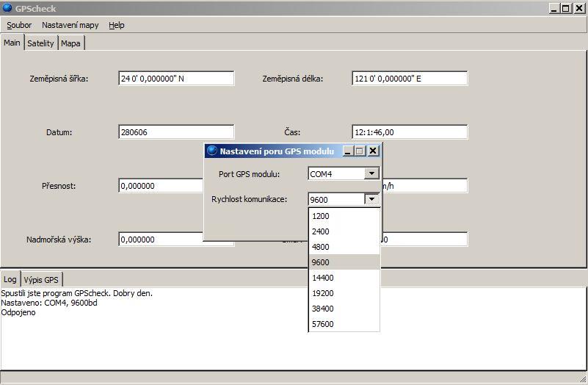The height and width of the screenshot is (385, 588).
Task: Choose 38400 baud rate option
Action: click(x=344, y=309)
